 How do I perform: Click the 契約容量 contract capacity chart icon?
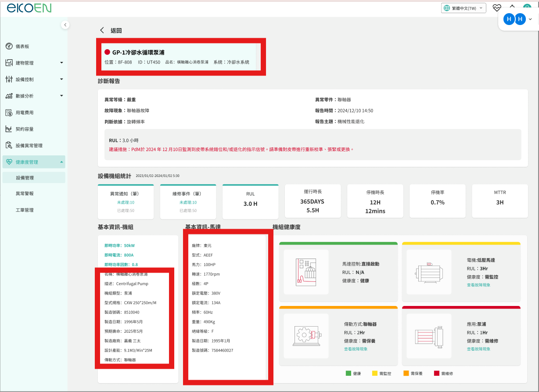[x=9, y=129]
